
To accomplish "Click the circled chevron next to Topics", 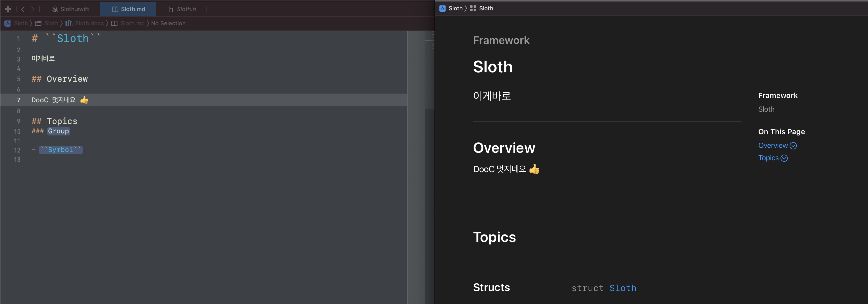I will tap(784, 158).
